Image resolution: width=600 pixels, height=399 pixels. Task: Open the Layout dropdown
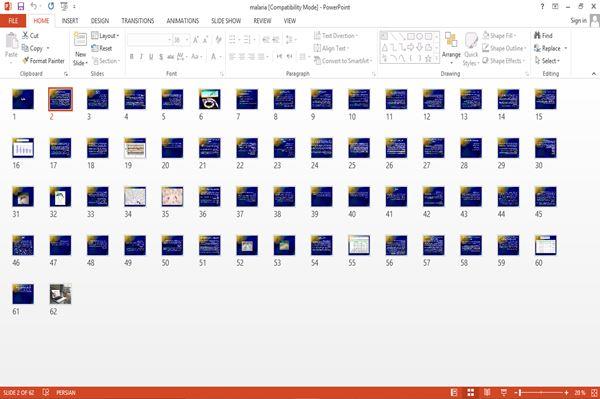tap(105, 36)
